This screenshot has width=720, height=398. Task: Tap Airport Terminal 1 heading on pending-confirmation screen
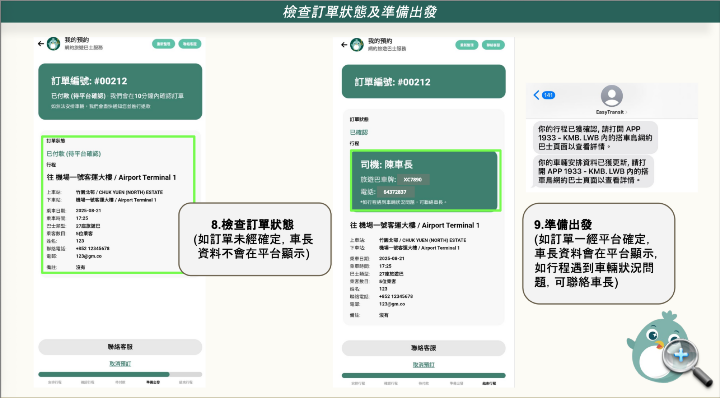(111, 177)
